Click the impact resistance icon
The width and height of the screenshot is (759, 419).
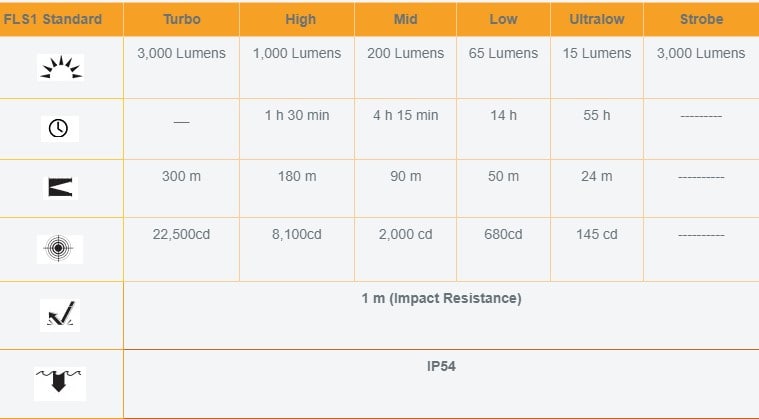[60, 315]
